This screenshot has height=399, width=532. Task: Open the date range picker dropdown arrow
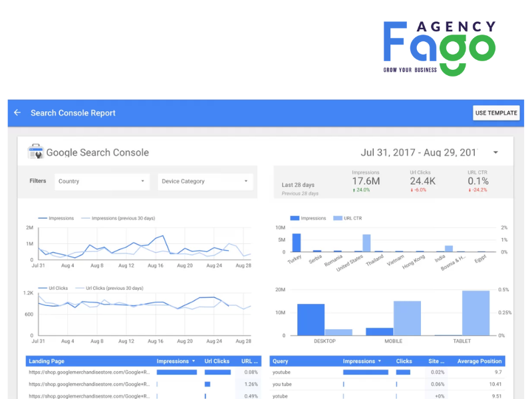tap(495, 152)
